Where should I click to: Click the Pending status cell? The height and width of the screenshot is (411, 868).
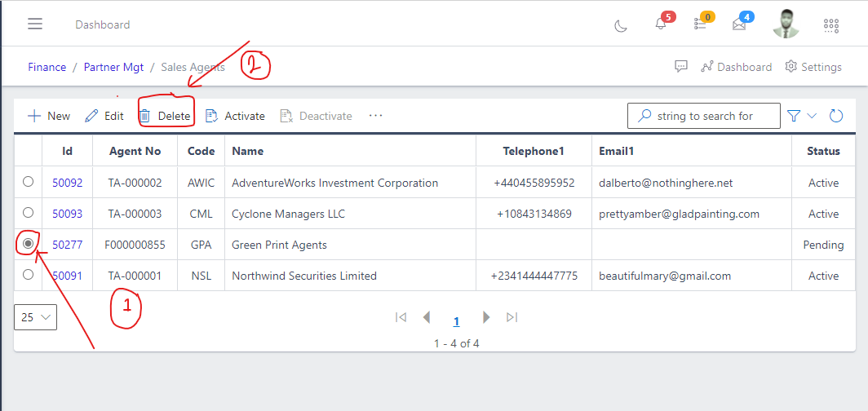(x=823, y=245)
